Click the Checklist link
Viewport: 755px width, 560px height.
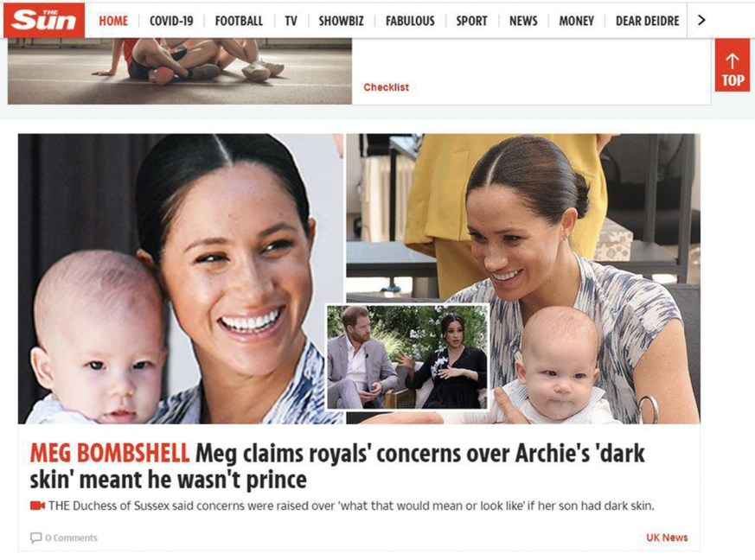point(387,87)
